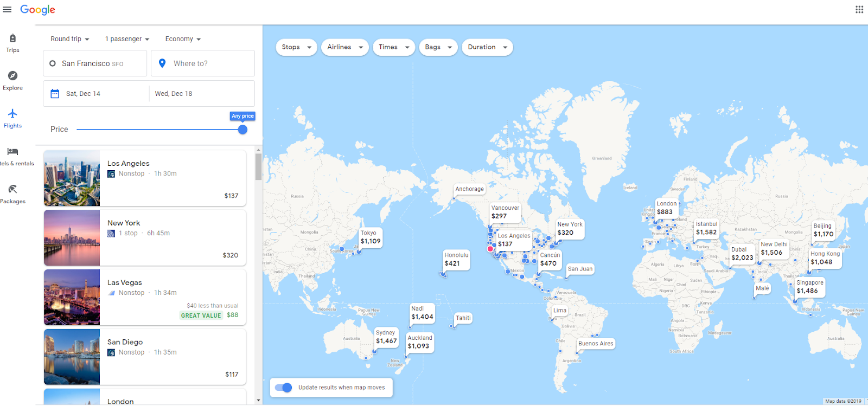Screen dimensions: 868x406
Task: Click the departure date calendar icon
Action: pos(55,94)
